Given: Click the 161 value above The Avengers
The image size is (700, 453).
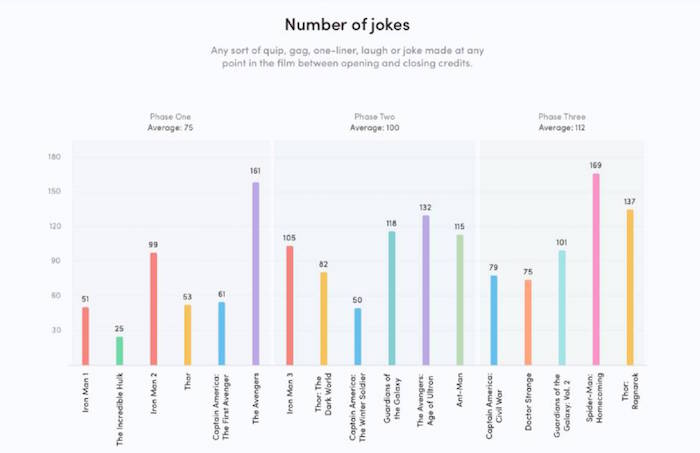Looking at the screenshot, I should pyautogui.click(x=255, y=171).
